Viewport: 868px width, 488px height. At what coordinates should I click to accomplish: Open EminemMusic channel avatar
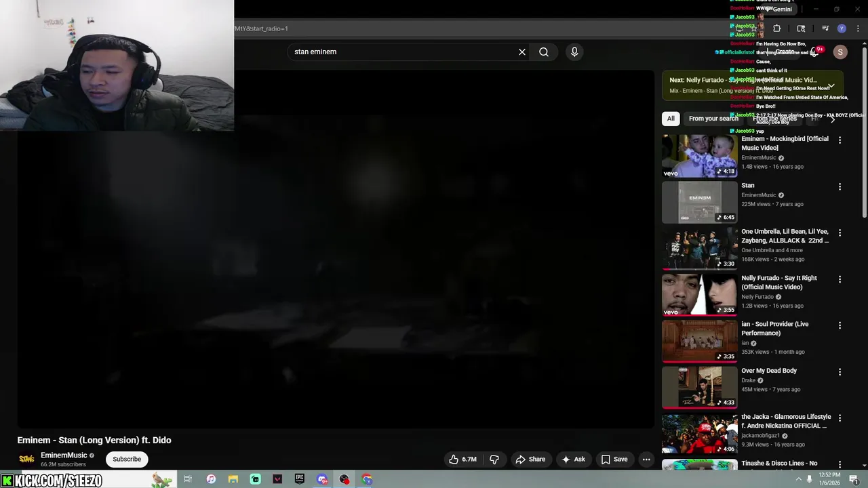26,459
